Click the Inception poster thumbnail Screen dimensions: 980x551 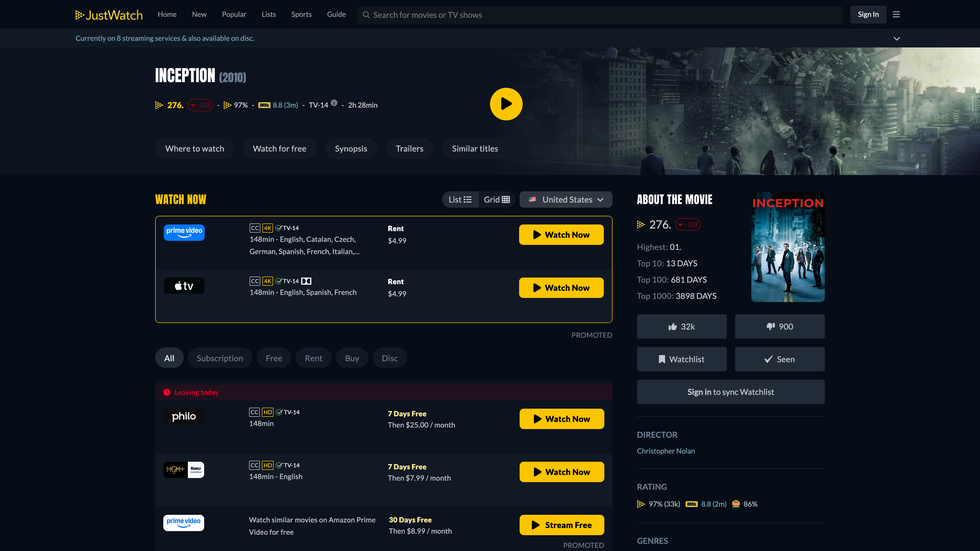(x=788, y=247)
